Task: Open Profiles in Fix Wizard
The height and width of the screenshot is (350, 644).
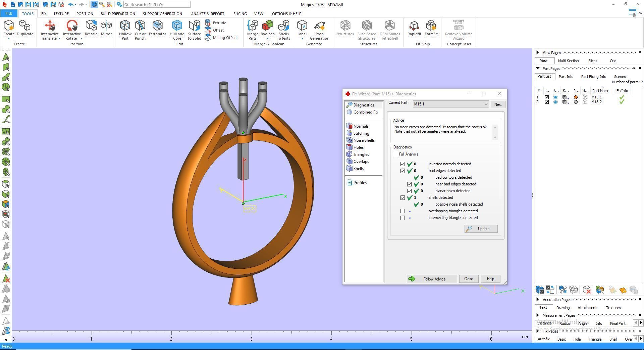Action: 360,183
